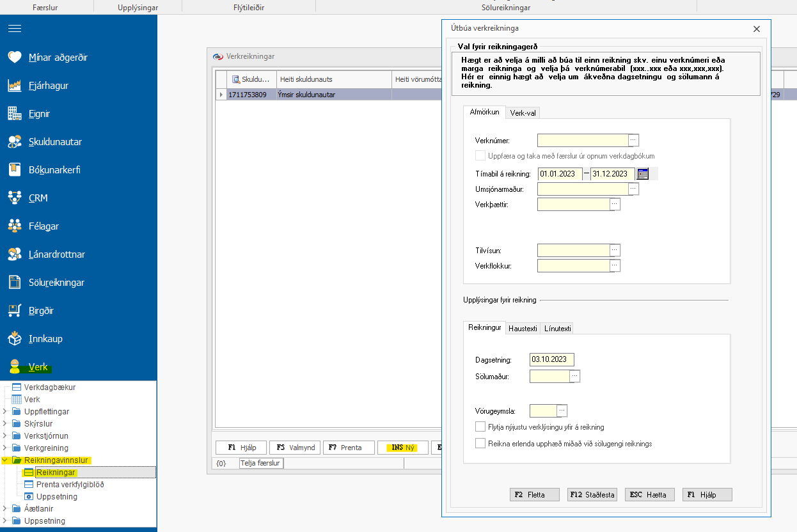Enable Flytja nýjustu verklýsingu yfir á reikning

pyautogui.click(x=480, y=427)
